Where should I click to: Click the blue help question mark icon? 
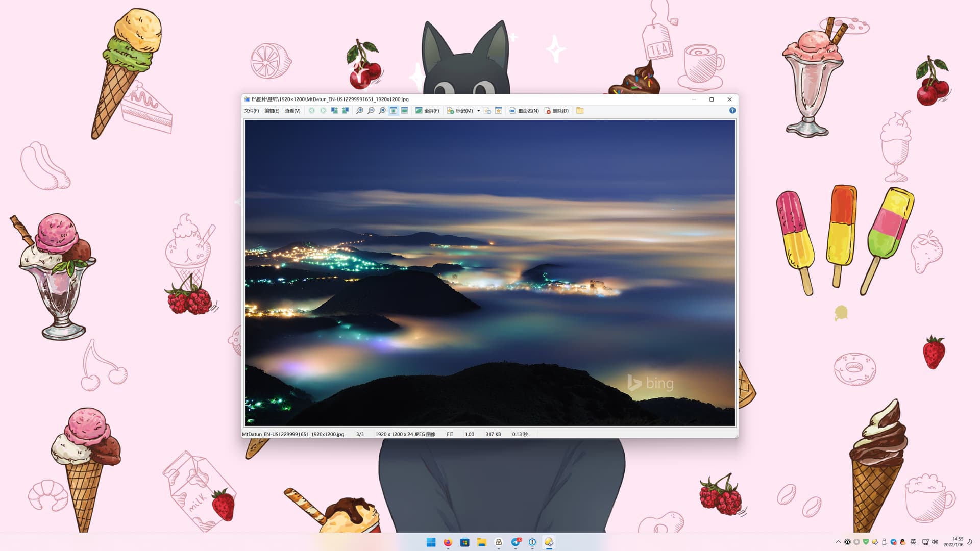click(732, 111)
